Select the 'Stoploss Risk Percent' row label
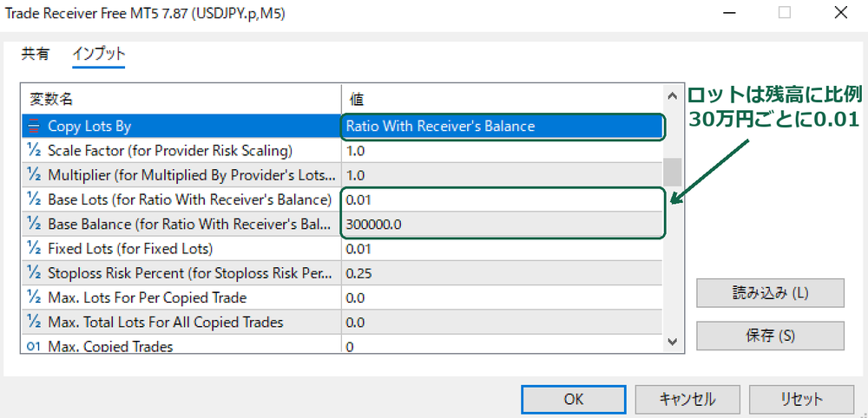868x418 pixels. click(190, 273)
